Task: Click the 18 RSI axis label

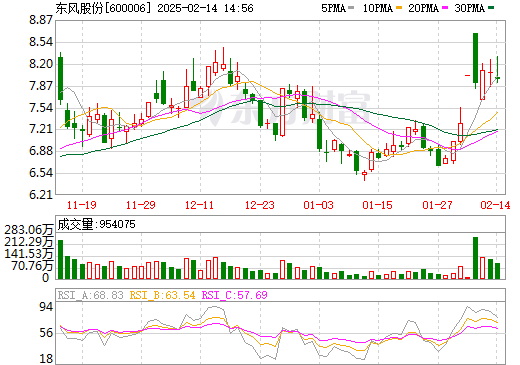Action: tap(46, 359)
